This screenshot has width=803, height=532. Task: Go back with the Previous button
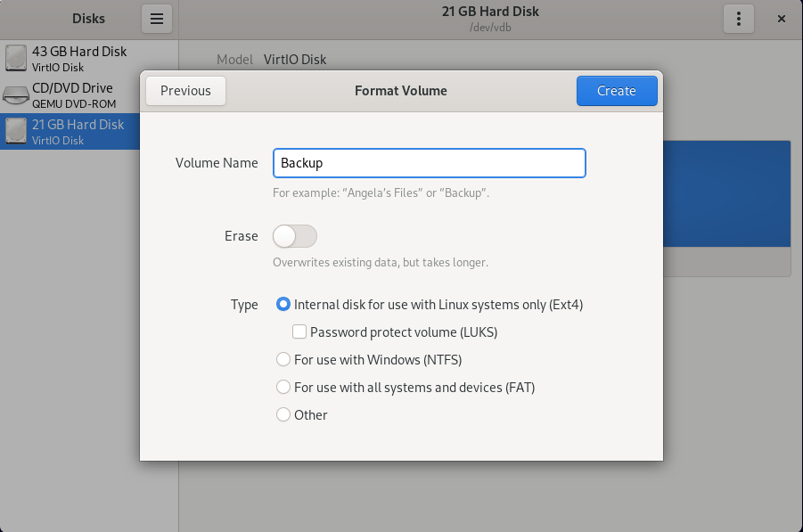point(185,91)
